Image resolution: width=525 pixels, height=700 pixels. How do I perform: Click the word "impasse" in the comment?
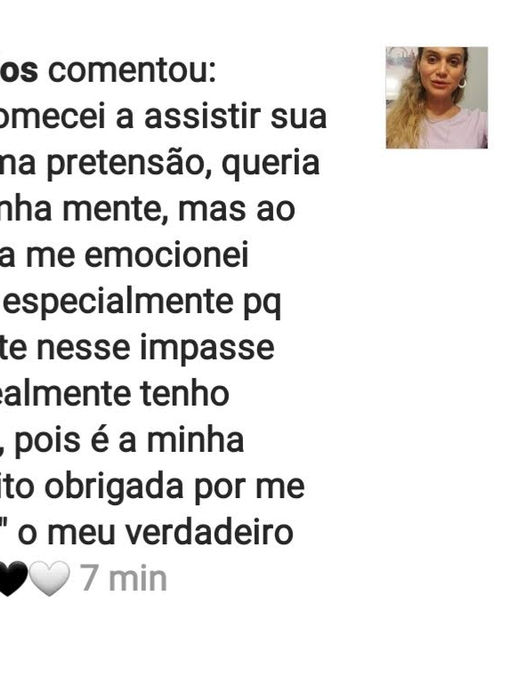[207, 350]
